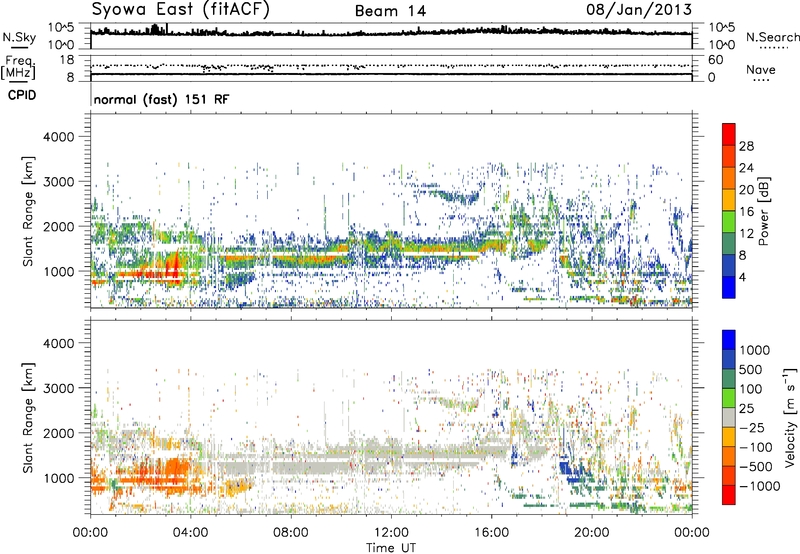This screenshot has height=554, width=800.
Task: Click the "24" label on power colorbar
Action: [x=746, y=168]
